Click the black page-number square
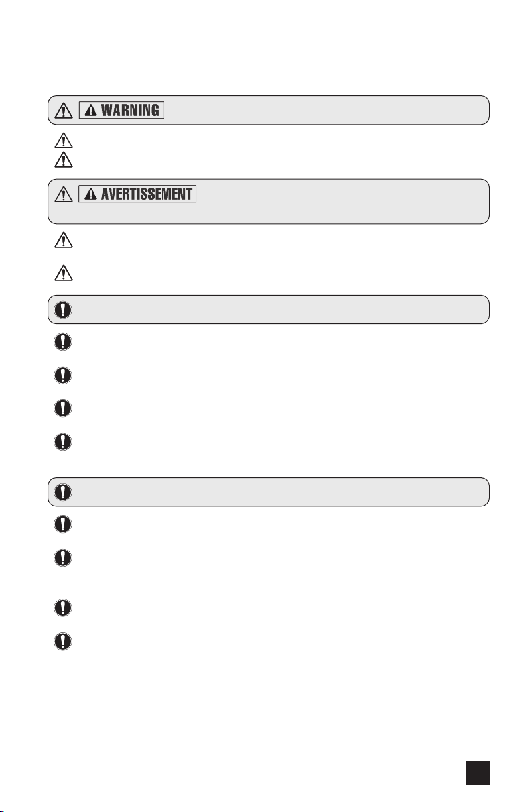Image resolution: width=526 pixels, height=812 pixels. point(478,771)
